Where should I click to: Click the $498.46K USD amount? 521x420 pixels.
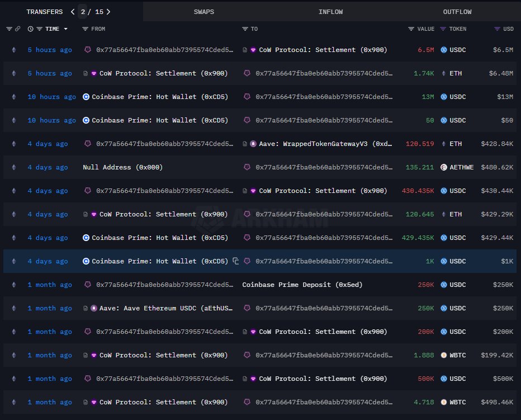[497, 402]
